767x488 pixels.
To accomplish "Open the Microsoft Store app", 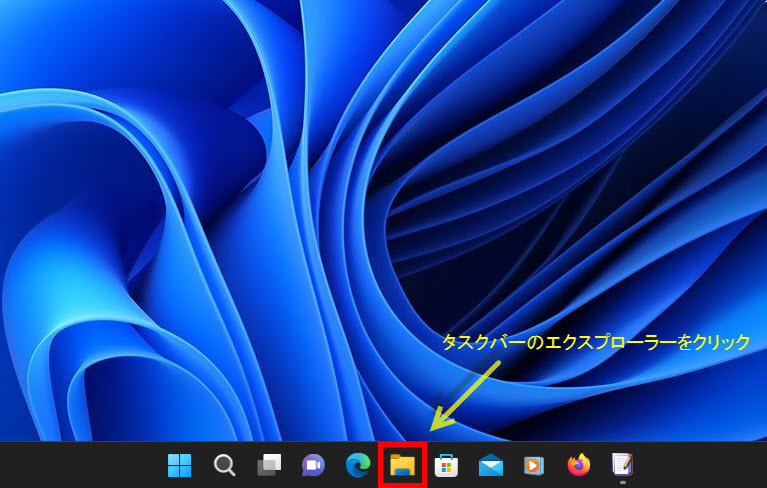I will (447, 465).
